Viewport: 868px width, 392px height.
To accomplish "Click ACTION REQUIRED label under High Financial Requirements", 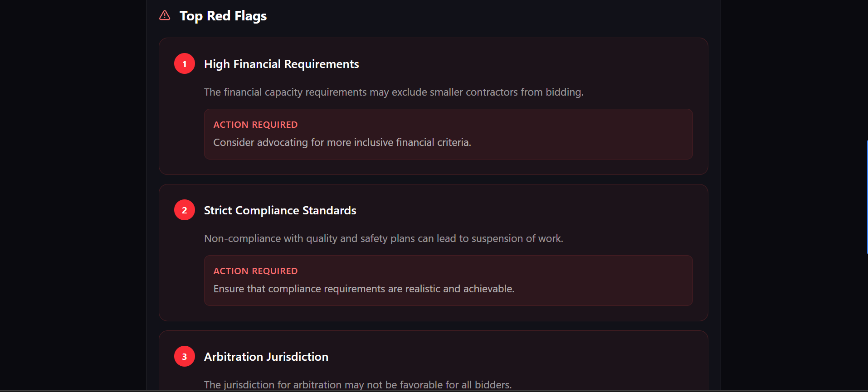I will (x=255, y=125).
